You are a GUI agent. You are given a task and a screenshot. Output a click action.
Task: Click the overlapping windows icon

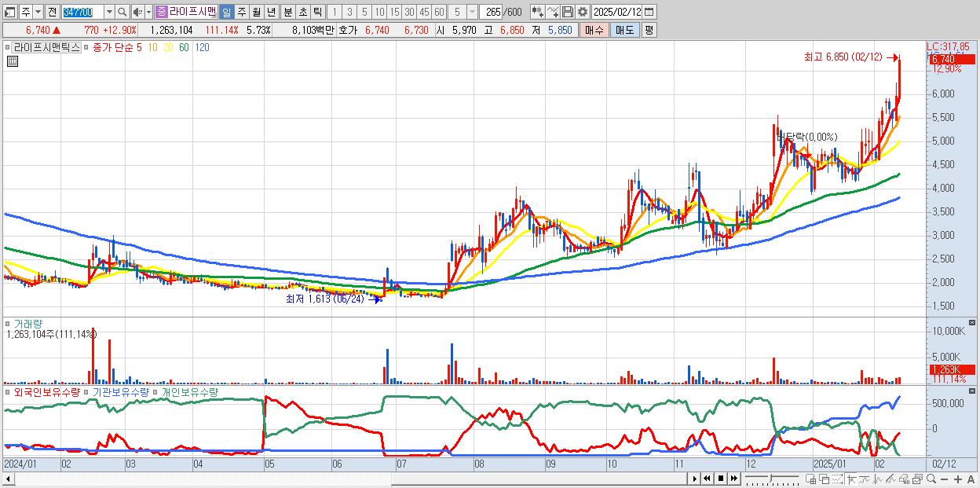(x=825, y=479)
